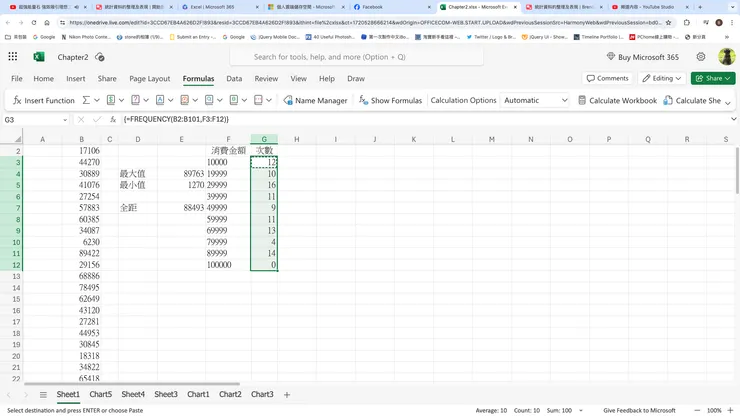This screenshot has width=740, height=416.
Task: Click Give Feedback to Microsoft
Action: pos(639,410)
